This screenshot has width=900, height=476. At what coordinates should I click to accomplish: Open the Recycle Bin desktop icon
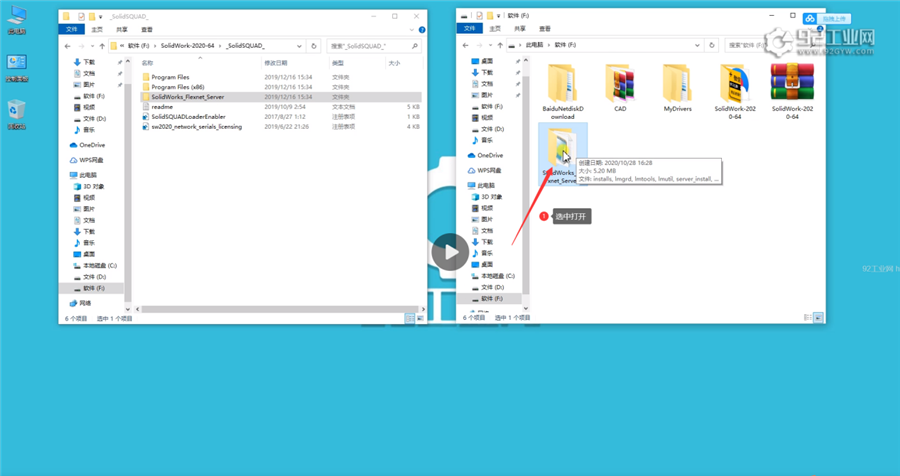point(17,114)
